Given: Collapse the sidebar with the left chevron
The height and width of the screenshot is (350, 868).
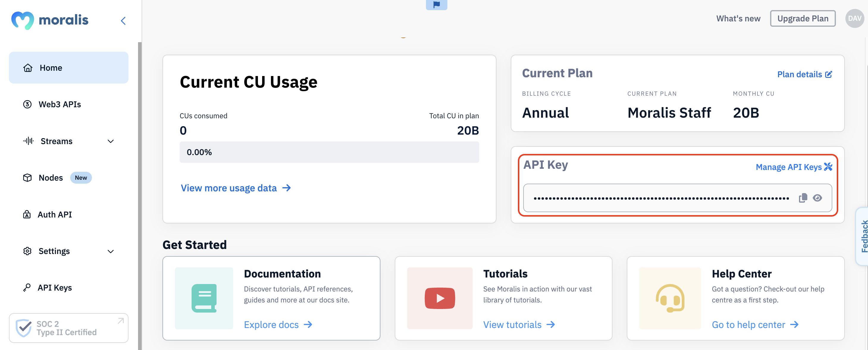Looking at the screenshot, I should pos(123,21).
